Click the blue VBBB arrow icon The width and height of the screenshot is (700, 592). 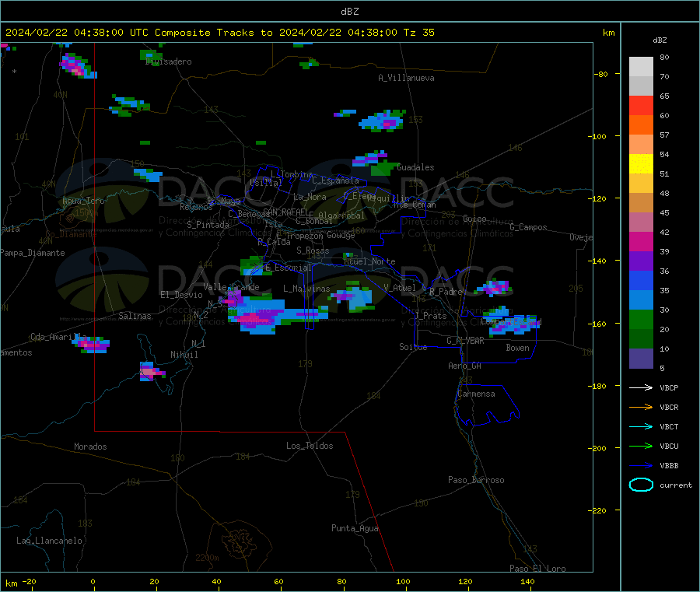[x=641, y=466]
